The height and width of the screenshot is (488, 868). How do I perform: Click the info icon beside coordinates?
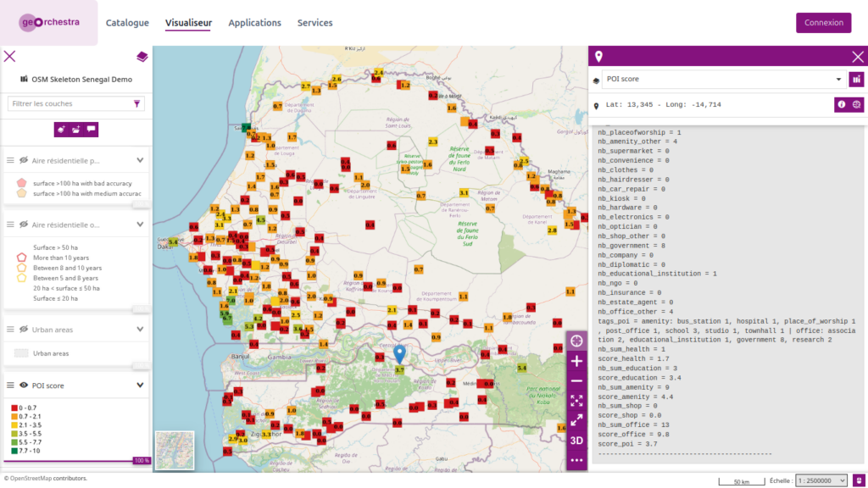842,104
